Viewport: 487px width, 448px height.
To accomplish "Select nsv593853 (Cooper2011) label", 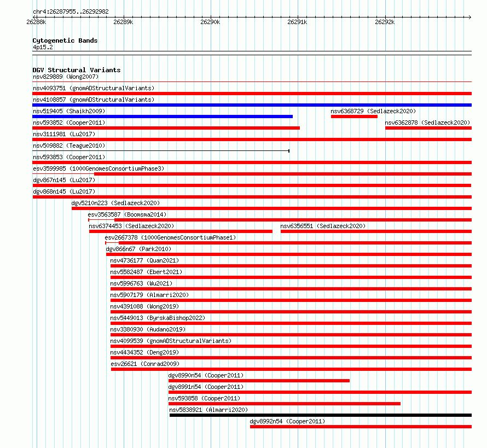I will click(69, 157).
